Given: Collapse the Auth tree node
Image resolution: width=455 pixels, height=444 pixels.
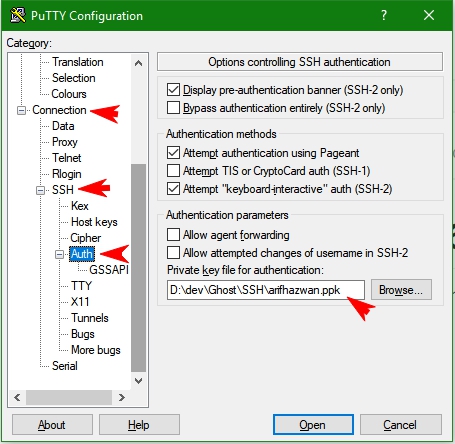Looking at the screenshot, I should [x=59, y=254].
